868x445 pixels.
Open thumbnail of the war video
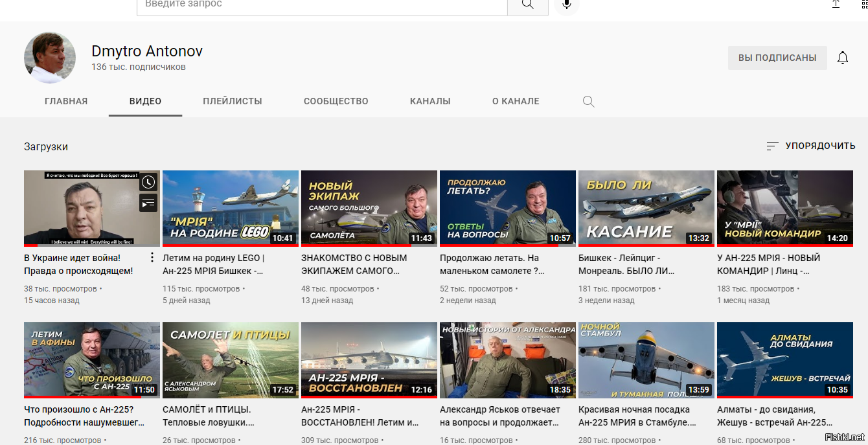click(x=92, y=209)
